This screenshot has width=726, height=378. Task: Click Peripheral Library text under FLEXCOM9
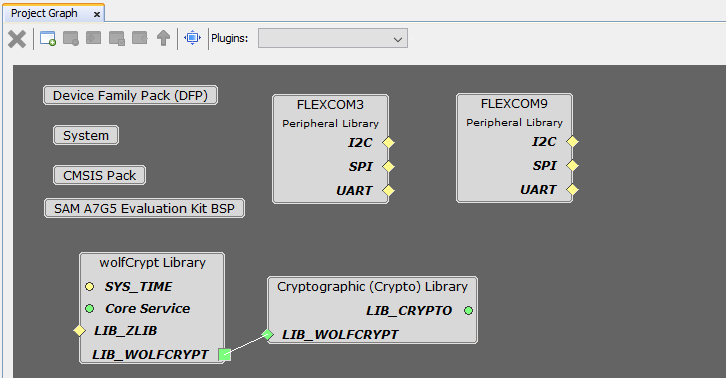[x=514, y=123]
